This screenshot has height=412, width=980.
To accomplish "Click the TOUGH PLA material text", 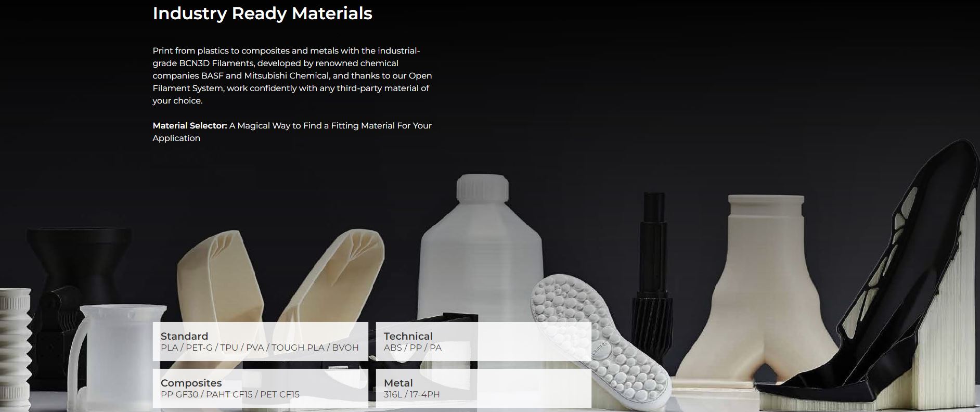I will pyautogui.click(x=298, y=347).
